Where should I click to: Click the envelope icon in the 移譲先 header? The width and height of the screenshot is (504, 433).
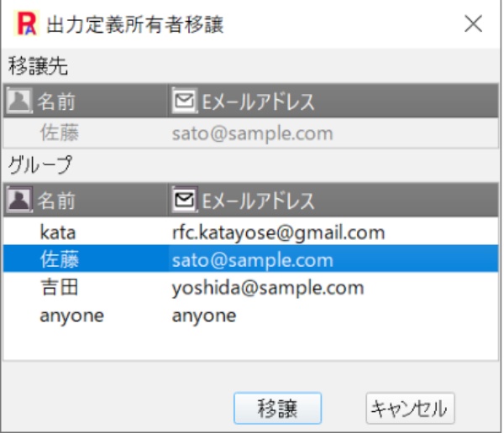pos(181,102)
